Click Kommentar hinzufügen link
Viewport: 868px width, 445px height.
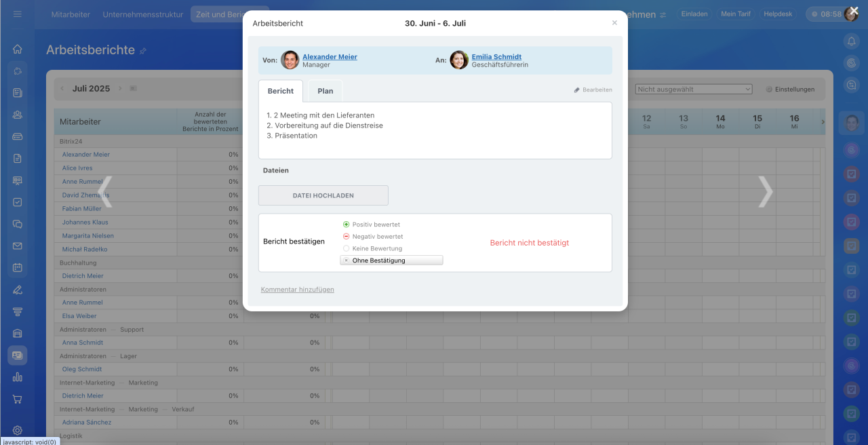pyautogui.click(x=298, y=290)
